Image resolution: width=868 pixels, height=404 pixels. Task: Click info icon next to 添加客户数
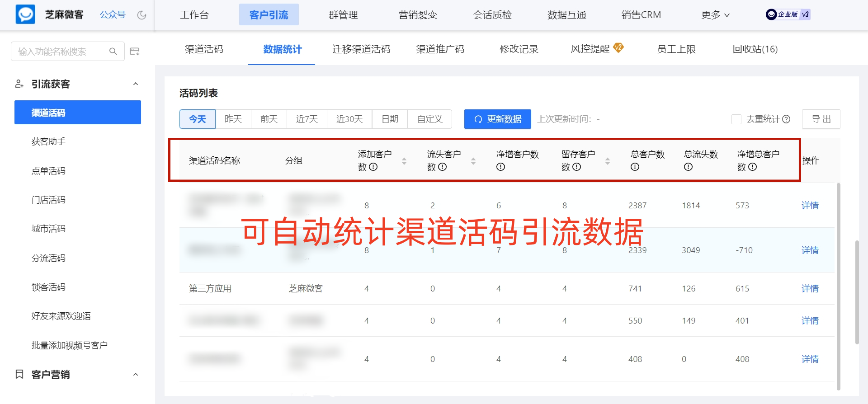373,167
